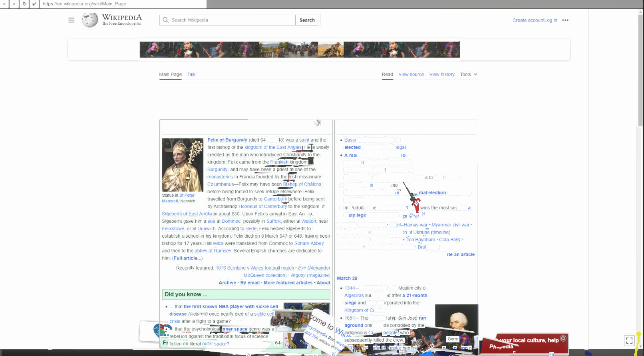Image resolution: width=644 pixels, height=356 pixels.
Task: Toggle the fullscreen width icon
Action: [629, 340]
